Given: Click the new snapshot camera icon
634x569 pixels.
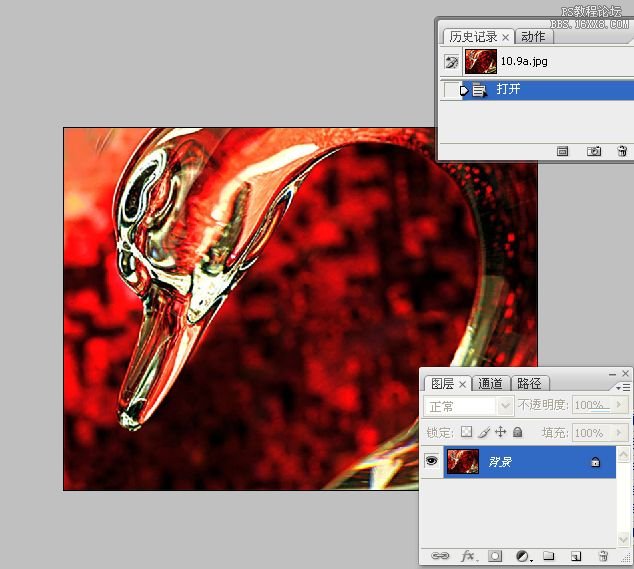Looking at the screenshot, I should coord(594,151).
